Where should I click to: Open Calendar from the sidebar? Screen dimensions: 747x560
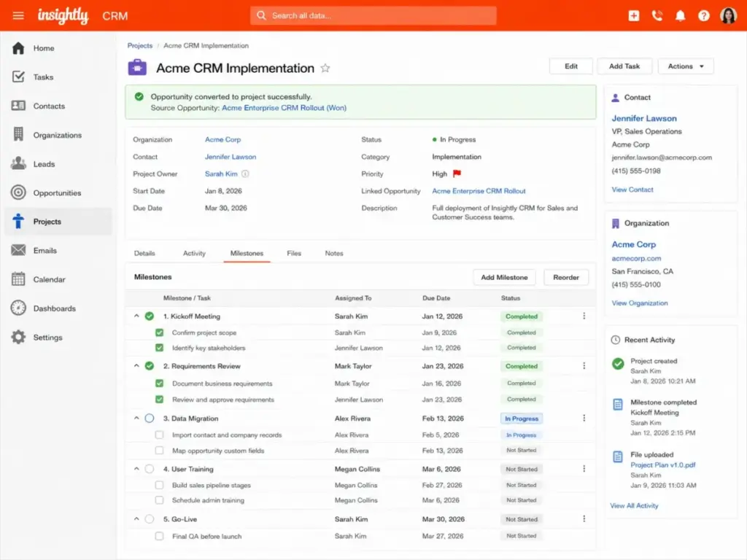click(x=58, y=279)
